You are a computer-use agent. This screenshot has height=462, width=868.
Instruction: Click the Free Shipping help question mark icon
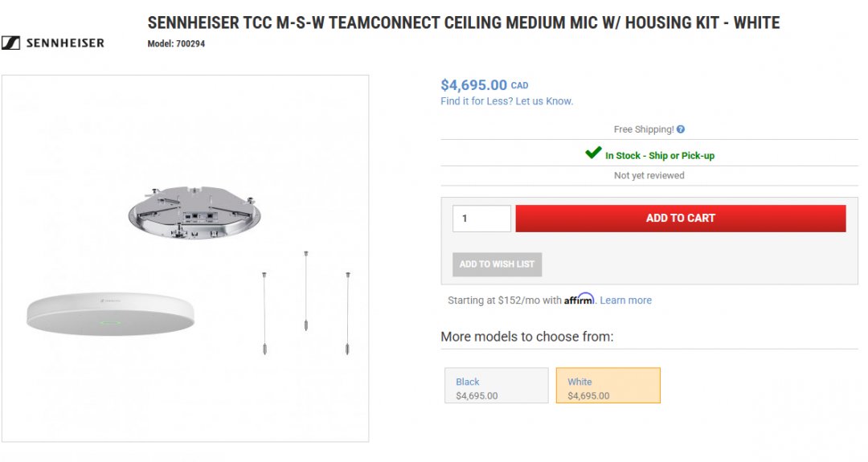[x=681, y=129]
